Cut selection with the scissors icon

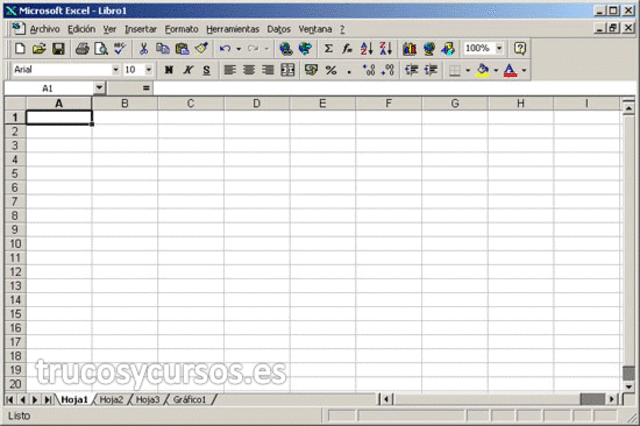(143, 49)
